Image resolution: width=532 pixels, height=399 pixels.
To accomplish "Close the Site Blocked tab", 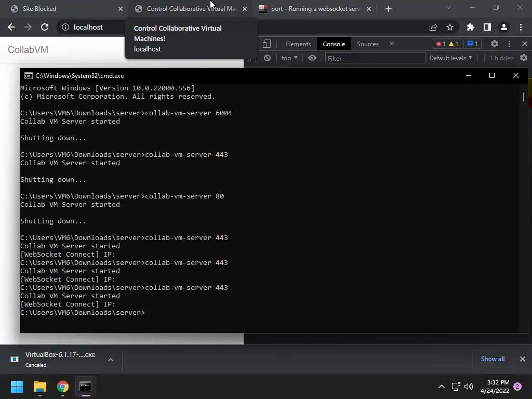I will click(121, 9).
